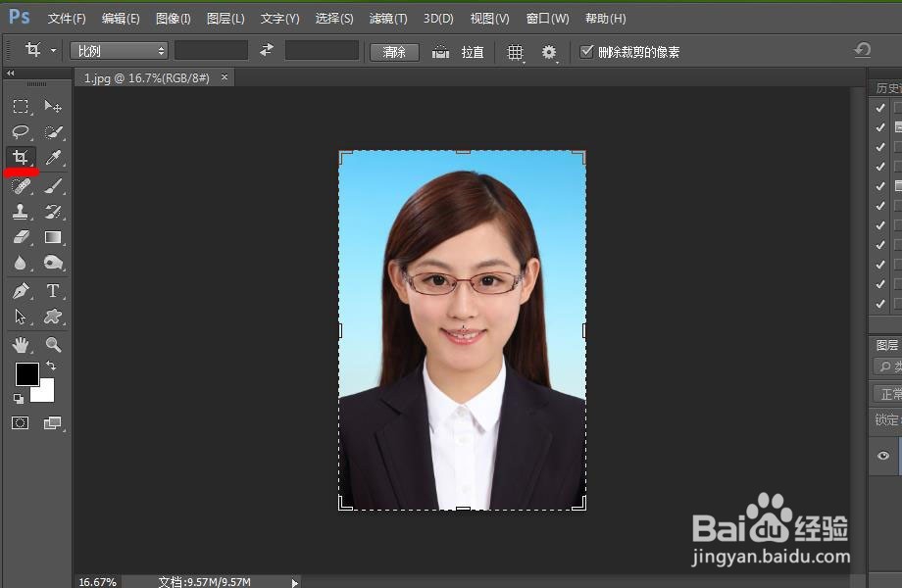Viewport: 902px width, 588px height.
Task: Click the foreground color swatch
Action: [x=26, y=375]
